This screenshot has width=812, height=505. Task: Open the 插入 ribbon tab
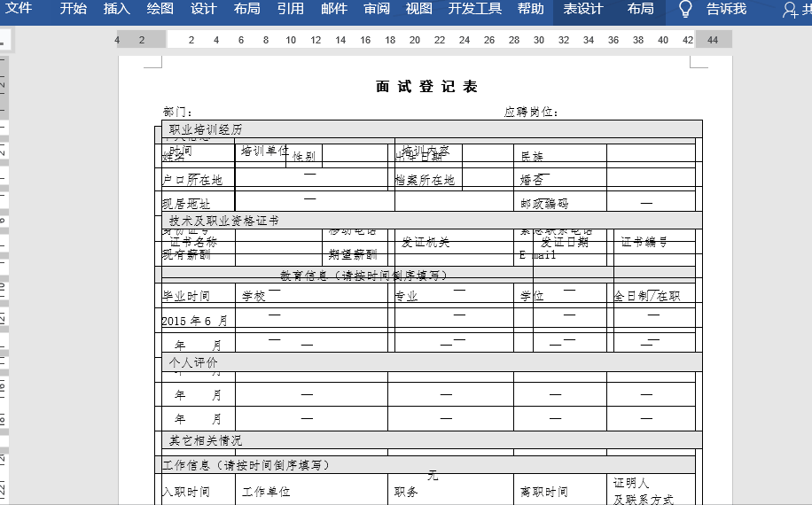tap(117, 10)
